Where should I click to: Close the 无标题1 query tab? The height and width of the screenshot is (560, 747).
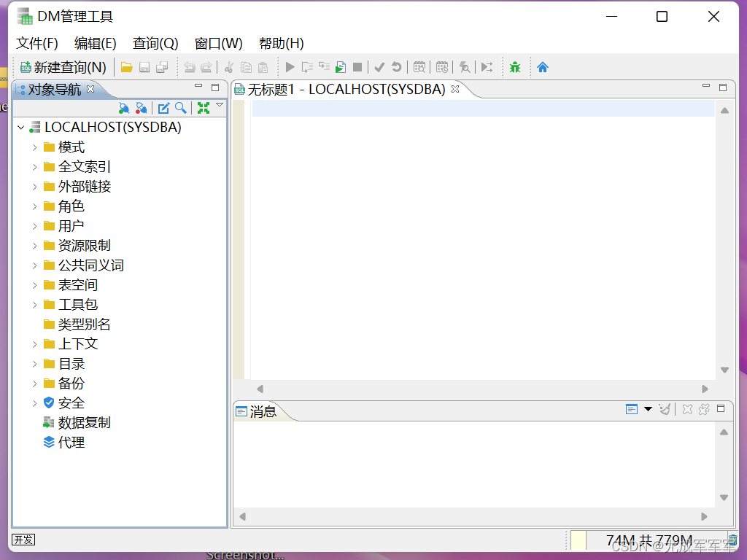point(455,88)
